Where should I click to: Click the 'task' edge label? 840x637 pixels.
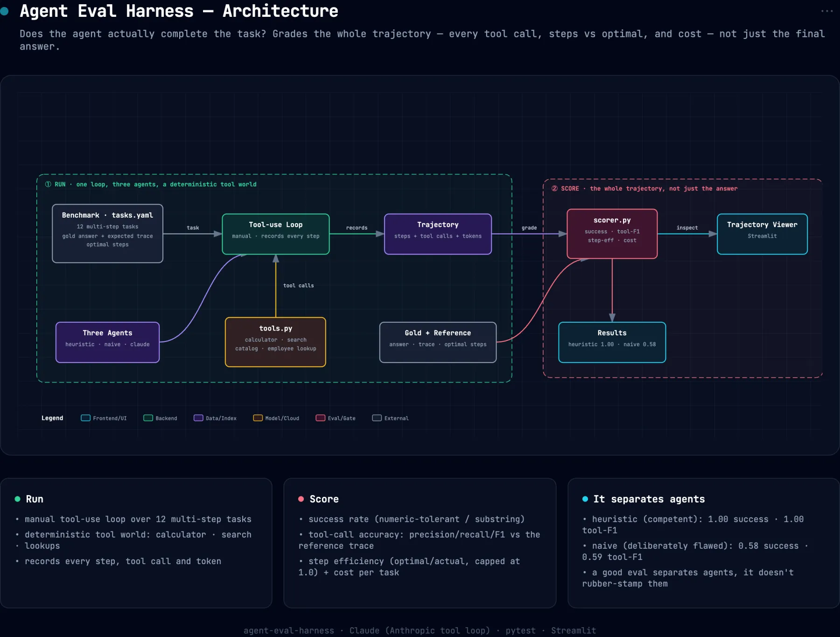[193, 228]
